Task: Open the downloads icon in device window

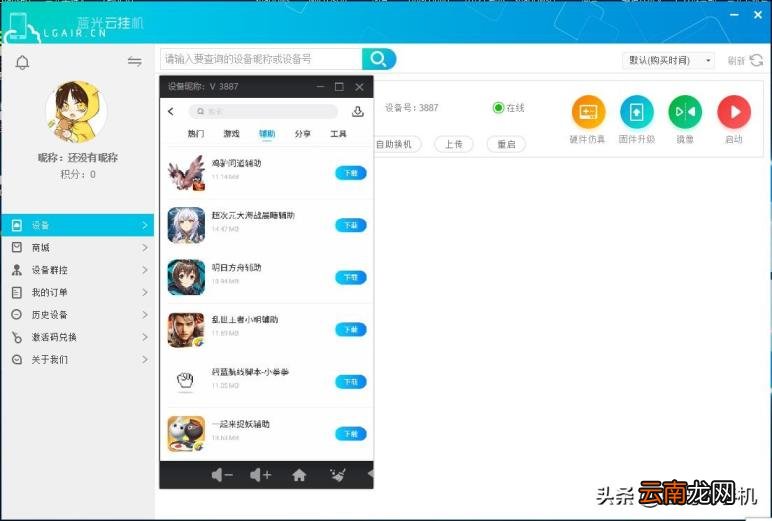Action: pyautogui.click(x=358, y=111)
